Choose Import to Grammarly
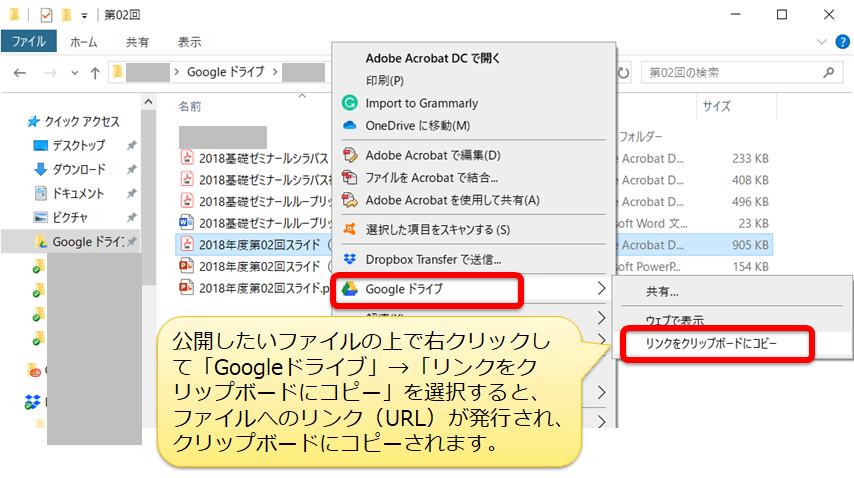Viewport: 854px width, 478px height. tap(422, 103)
